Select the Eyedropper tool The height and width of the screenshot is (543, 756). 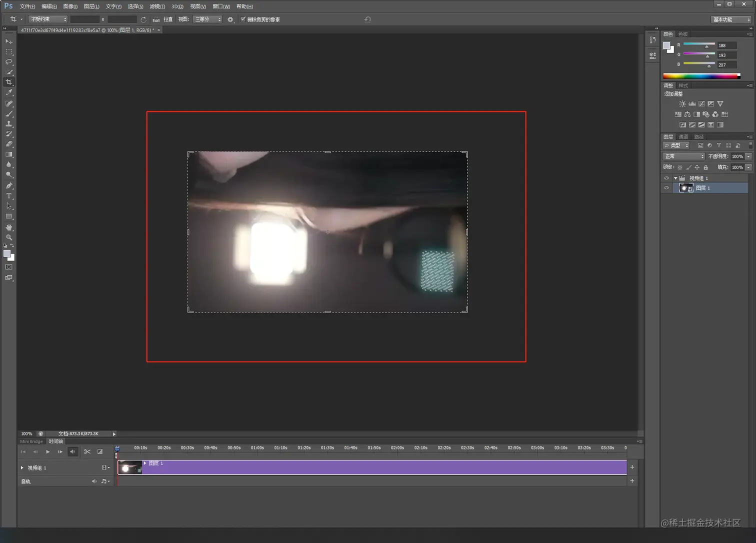(9, 93)
